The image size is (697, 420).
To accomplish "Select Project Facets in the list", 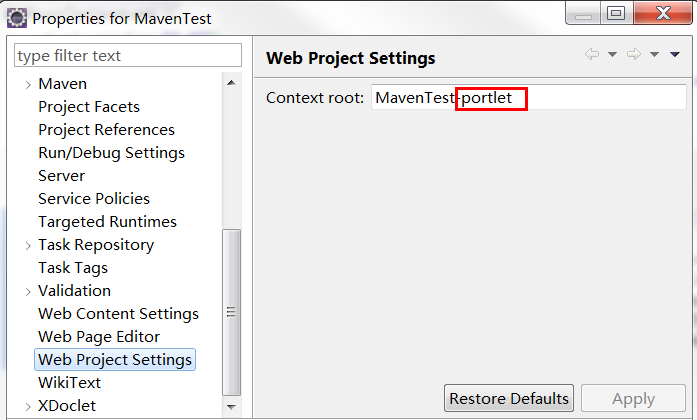I will [89, 107].
